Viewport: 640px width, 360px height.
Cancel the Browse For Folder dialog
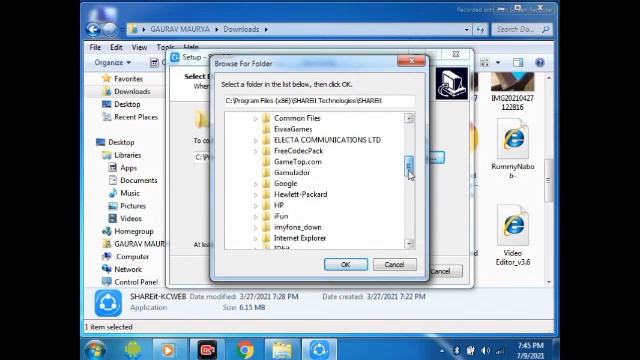(x=394, y=264)
